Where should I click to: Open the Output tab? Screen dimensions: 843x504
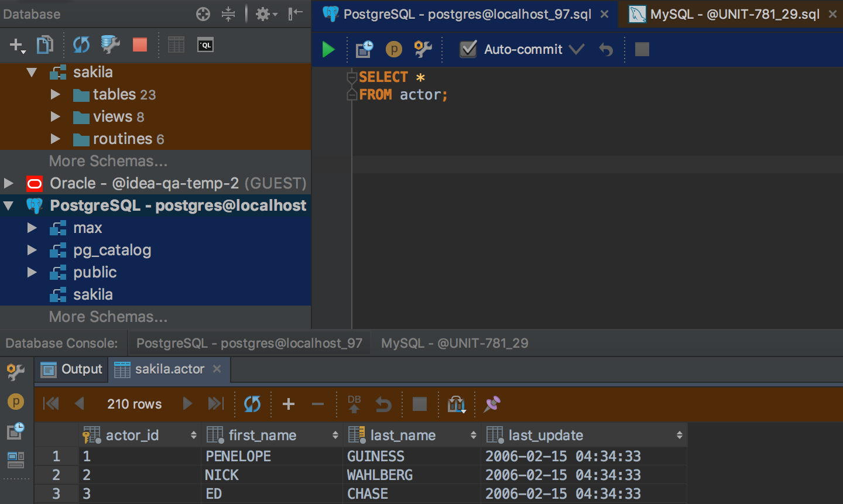[72, 369]
